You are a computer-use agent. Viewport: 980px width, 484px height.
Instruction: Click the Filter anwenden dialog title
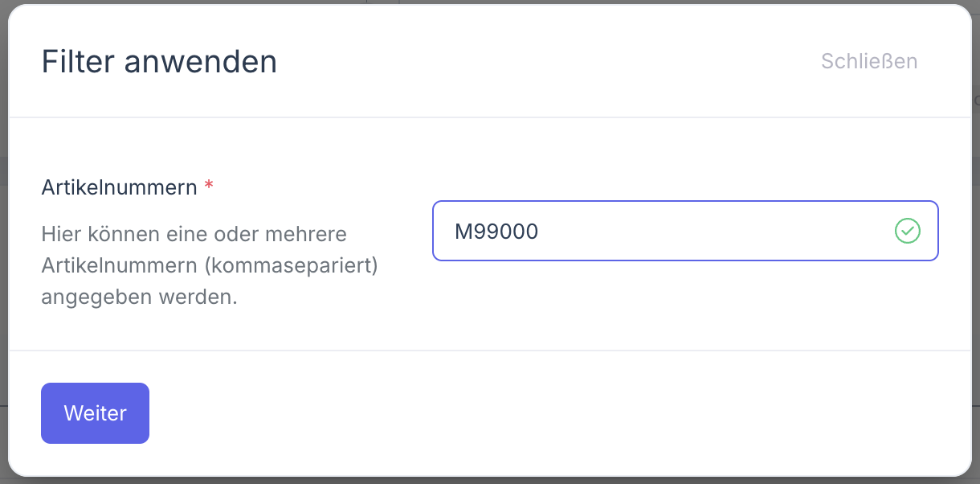[x=160, y=61]
